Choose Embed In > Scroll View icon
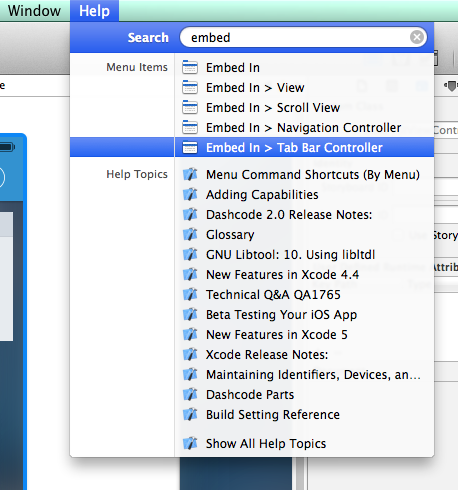 point(190,108)
